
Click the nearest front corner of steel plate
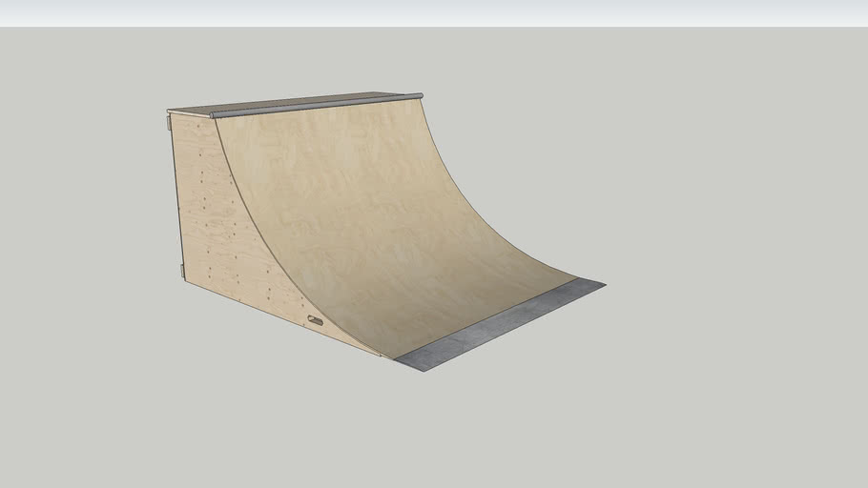[x=424, y=370]
